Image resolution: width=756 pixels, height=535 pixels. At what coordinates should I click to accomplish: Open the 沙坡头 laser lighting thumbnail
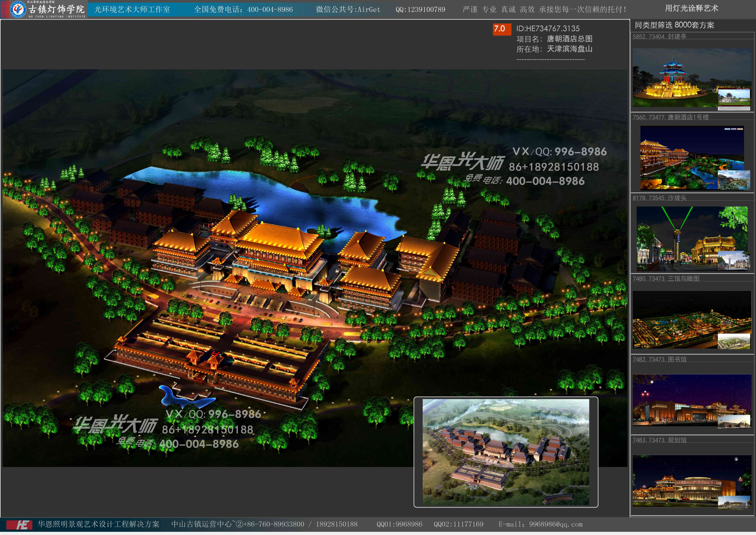click(692, 239)
